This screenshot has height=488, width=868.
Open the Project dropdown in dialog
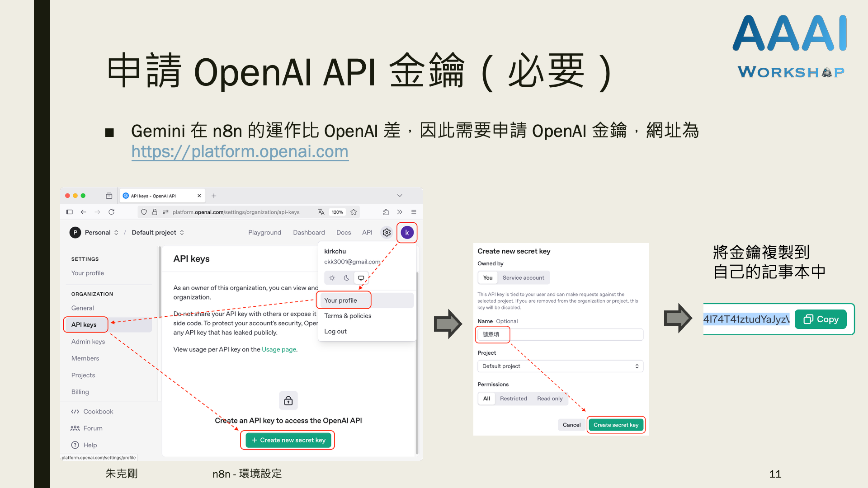coord(560,366)
